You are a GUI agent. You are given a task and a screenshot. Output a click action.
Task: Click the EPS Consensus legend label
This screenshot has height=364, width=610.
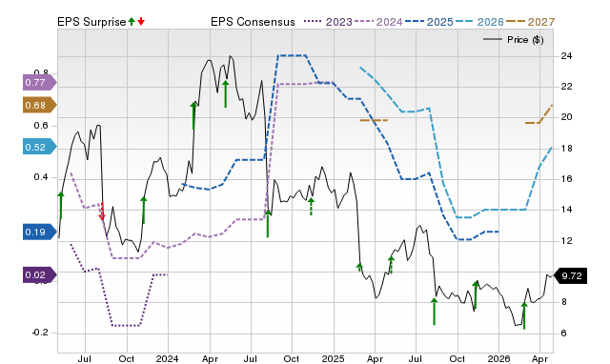tap(253, 22)
